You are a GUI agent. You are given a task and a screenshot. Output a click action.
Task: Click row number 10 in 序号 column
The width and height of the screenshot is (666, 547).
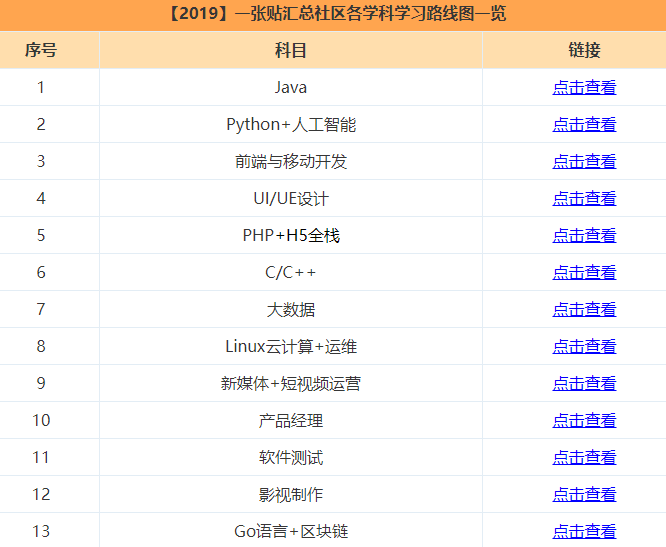(x=41, y=420)
